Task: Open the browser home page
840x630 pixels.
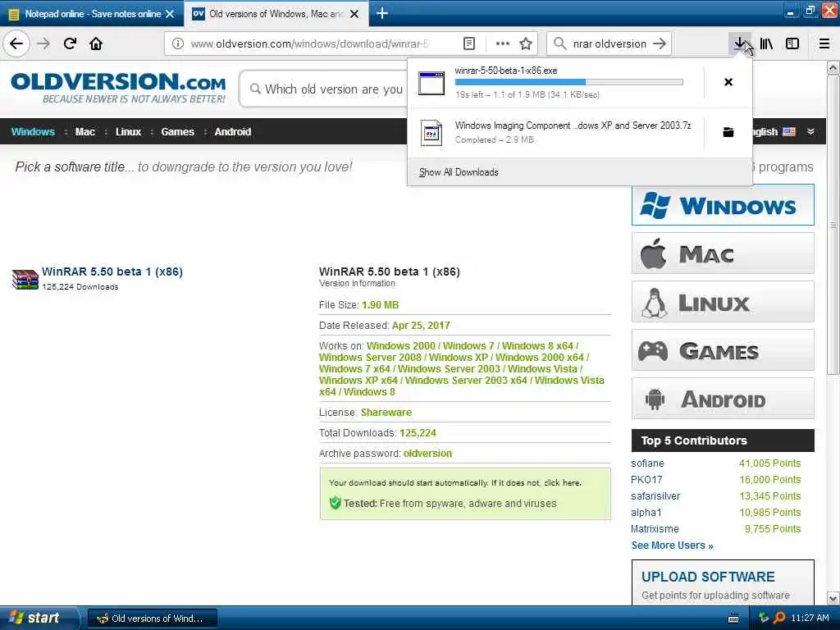Action: [x=96, y=43]
